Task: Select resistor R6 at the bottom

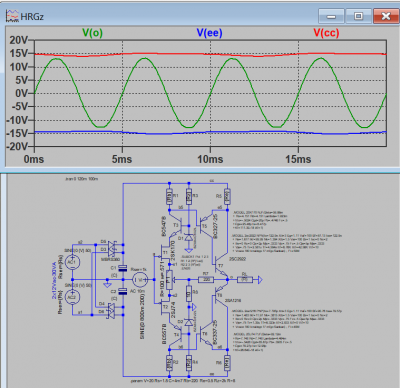Action: coord(227,363)
